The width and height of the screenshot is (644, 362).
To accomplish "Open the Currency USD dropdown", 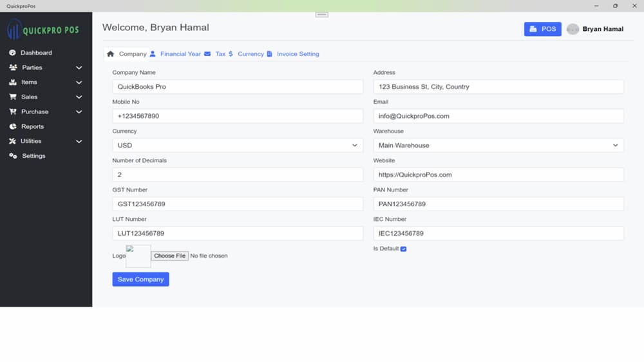I will point(238,146).
